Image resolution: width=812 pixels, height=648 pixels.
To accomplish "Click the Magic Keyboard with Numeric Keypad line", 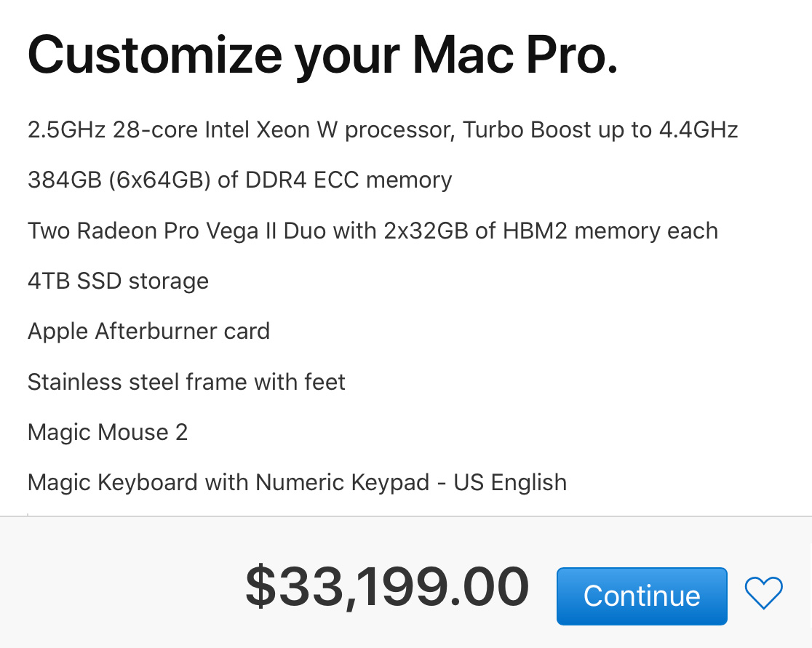I will click(x=298, y=482).
